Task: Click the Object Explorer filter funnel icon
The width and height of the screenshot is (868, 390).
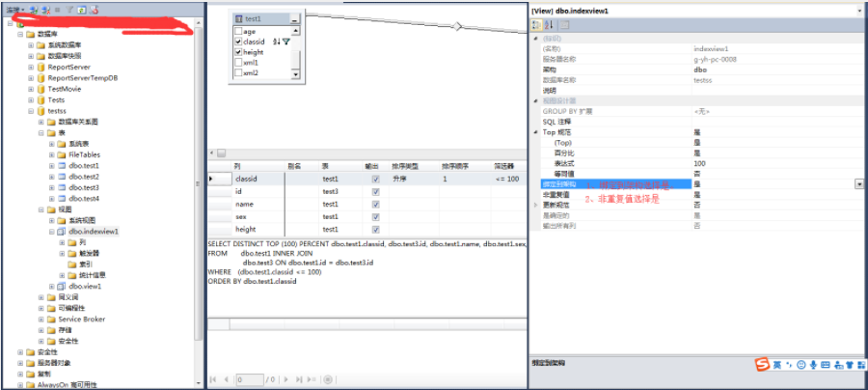Action: tap(69, 10)
